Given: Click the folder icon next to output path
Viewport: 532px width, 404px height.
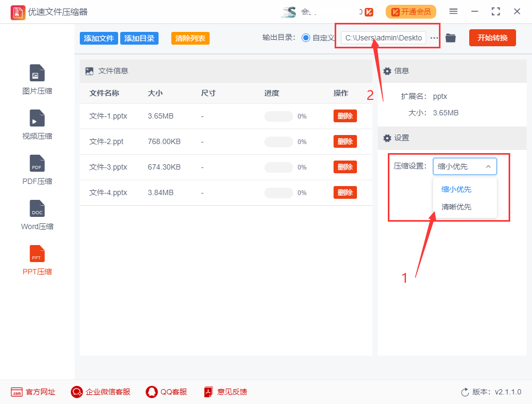Looking at the screenshot, I should pos(451,38).
